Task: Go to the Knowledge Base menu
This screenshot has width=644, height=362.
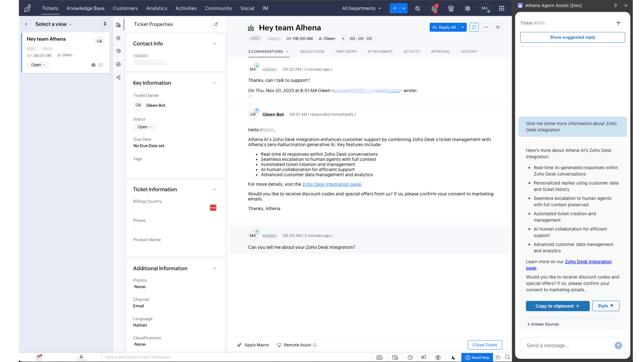Action: coord(85,8)
